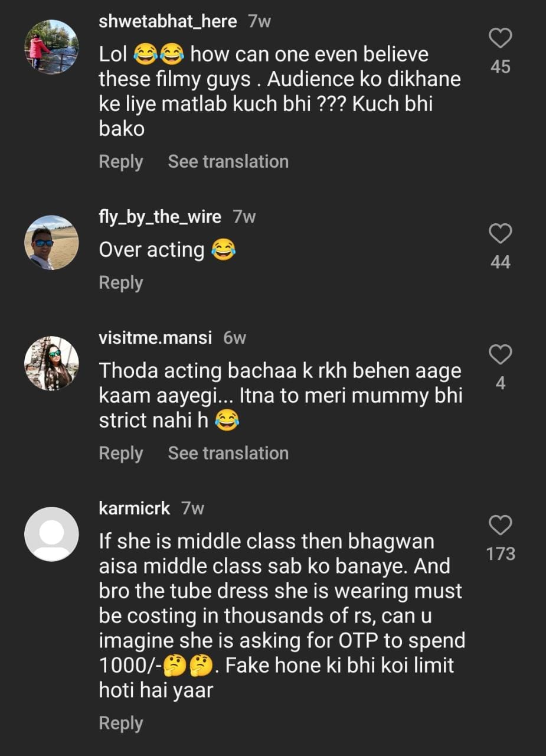Open fly_by_the_wire's avatar photo

click(51, 242)
